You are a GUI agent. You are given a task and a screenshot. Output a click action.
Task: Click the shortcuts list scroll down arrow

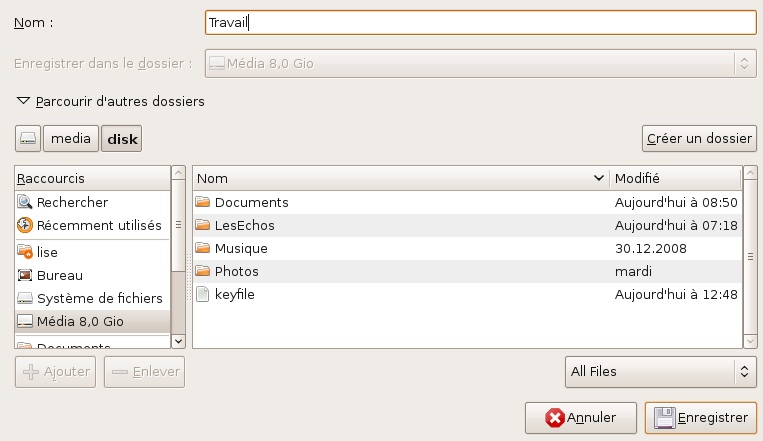179,340
